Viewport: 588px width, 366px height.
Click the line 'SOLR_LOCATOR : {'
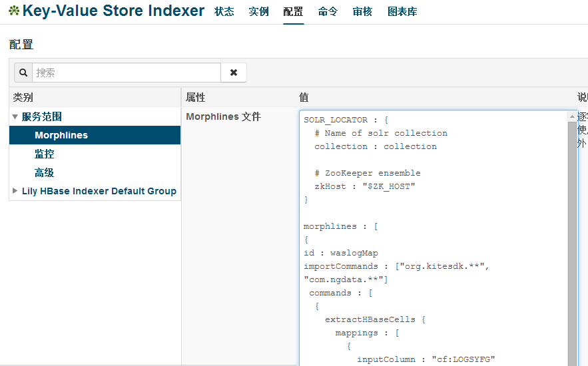tap(346, 120)
